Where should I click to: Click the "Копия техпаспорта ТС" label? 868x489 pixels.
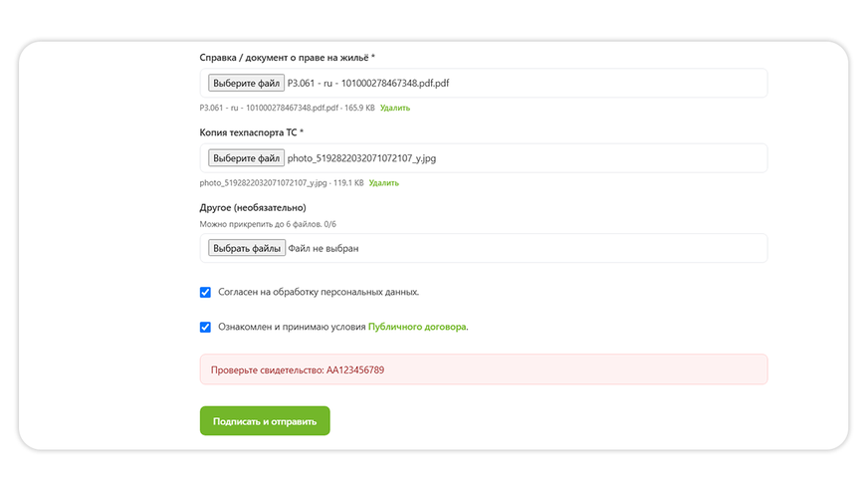point(251,132)
